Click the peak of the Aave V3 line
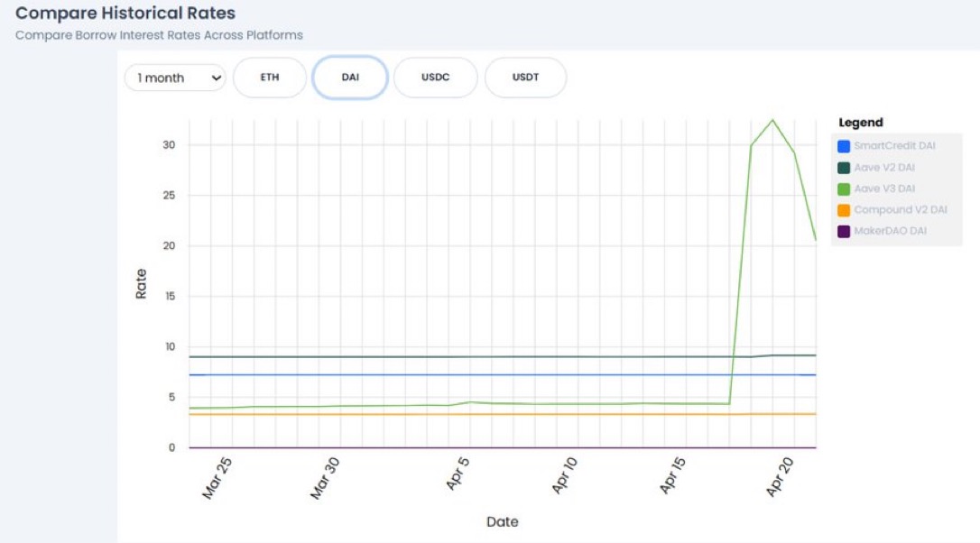Viewport: 980px width, 543px height. (x=772, y=120)
